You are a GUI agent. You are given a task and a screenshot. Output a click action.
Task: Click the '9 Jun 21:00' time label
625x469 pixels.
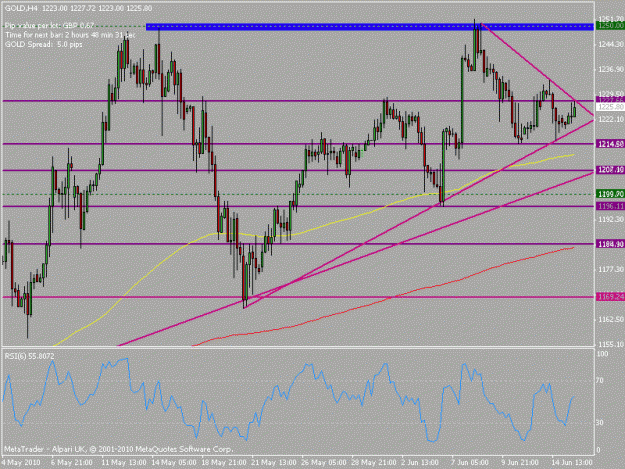[x=520, y=463]
